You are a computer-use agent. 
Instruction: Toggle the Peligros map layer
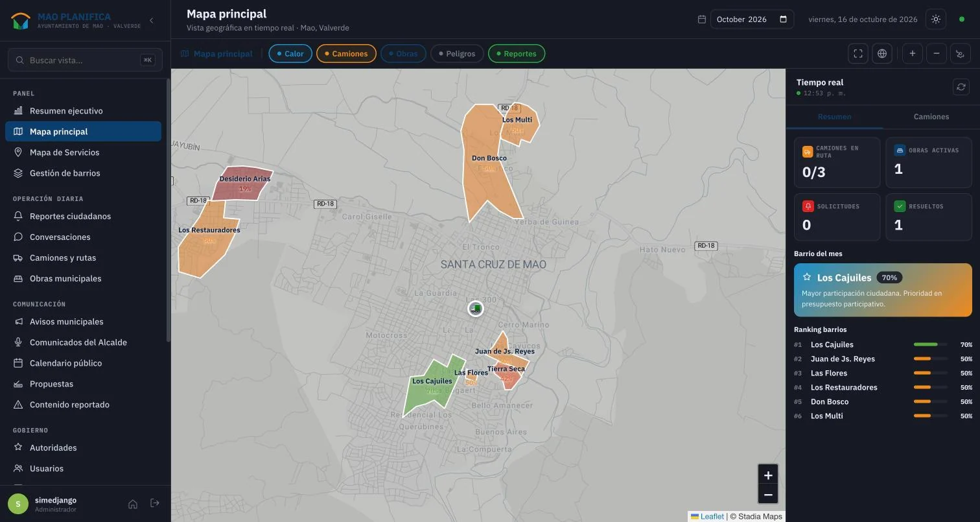point(457,54)
